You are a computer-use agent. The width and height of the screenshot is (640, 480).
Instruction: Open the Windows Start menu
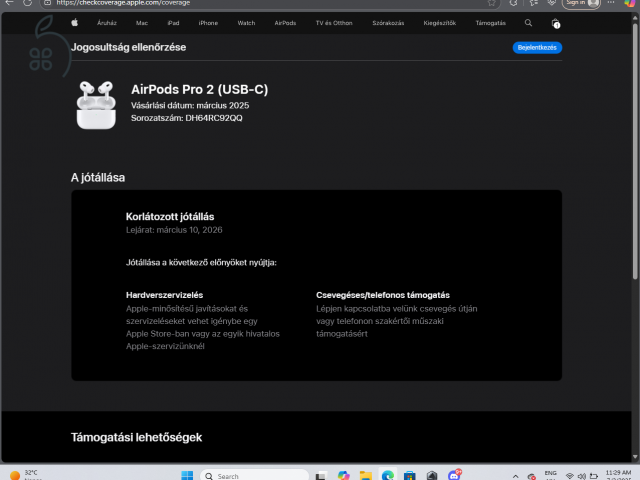[187, 476]
